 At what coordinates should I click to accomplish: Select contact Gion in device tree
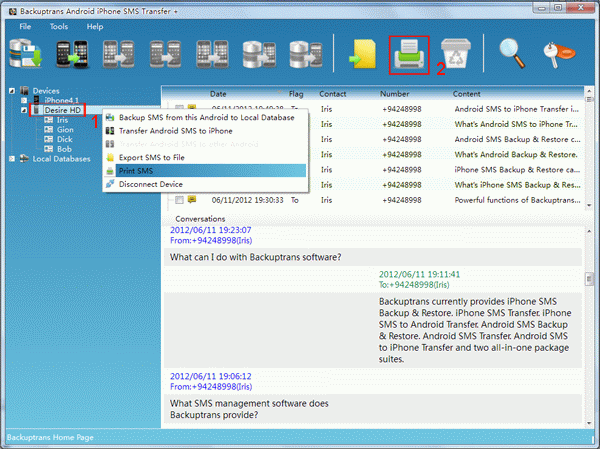(x=64, y=129)
